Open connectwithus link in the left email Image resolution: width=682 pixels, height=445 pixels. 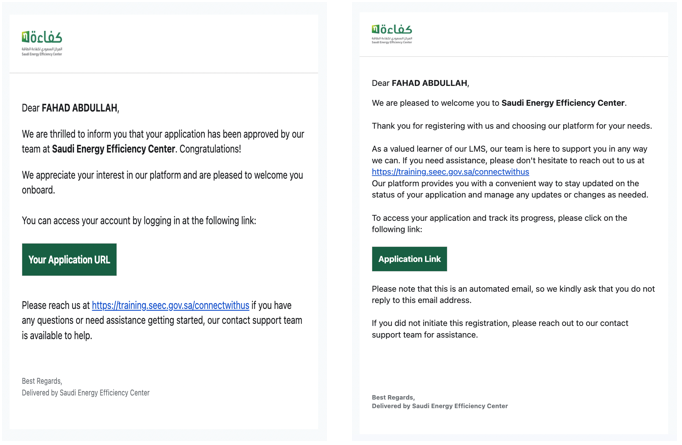(x=170, y=305)
